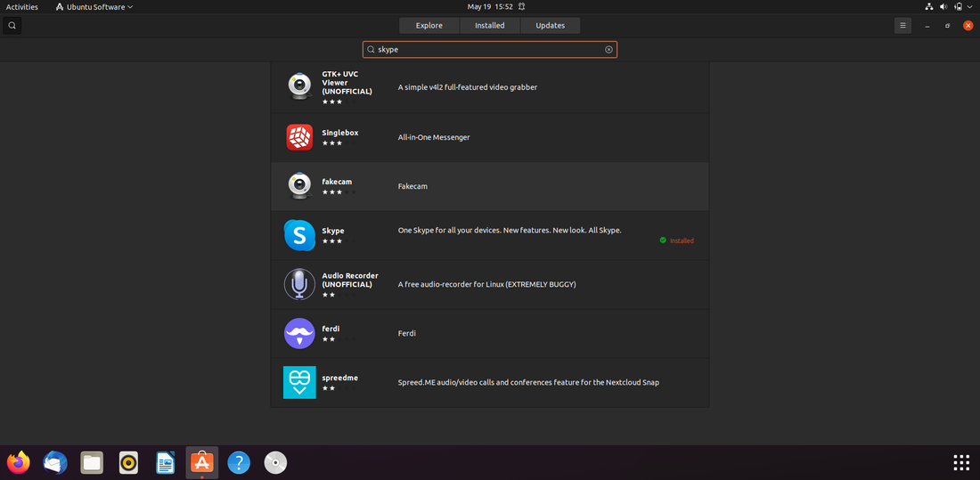Open the Ubuntu Software app menu

tap(94, 7)
